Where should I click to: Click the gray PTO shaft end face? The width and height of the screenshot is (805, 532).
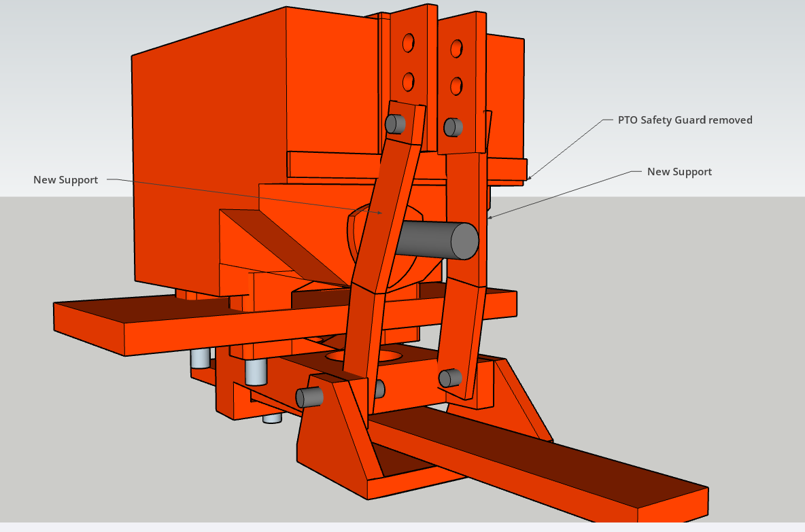[464, 241]
